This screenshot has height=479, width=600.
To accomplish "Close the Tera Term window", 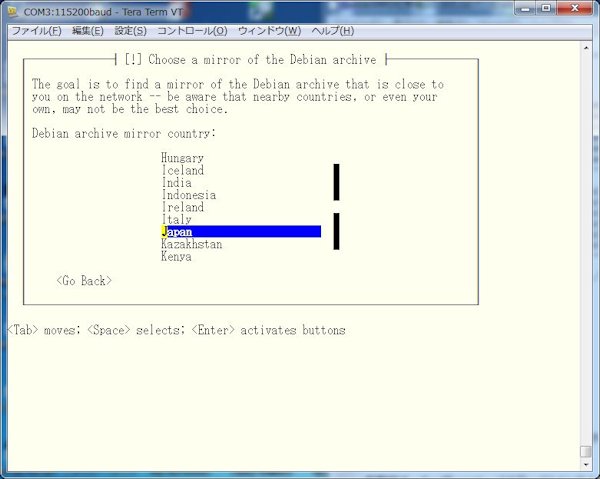I will pyautogui.click(x=575, y=8).
